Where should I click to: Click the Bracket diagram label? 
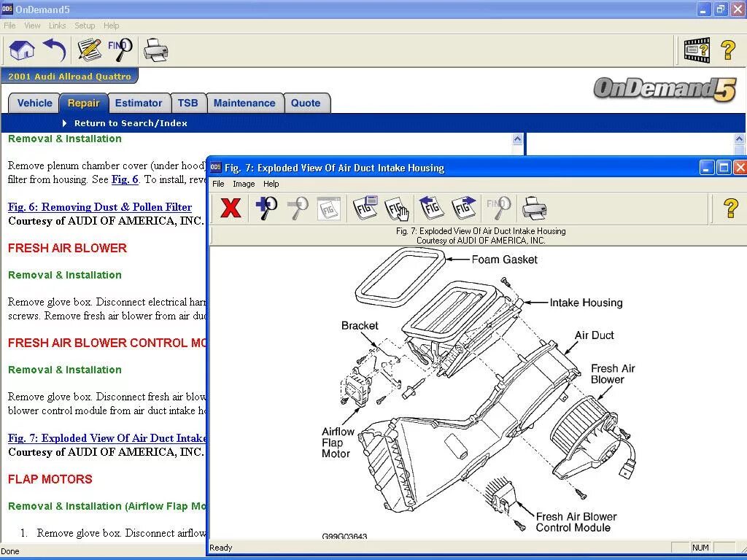point(360,326)
